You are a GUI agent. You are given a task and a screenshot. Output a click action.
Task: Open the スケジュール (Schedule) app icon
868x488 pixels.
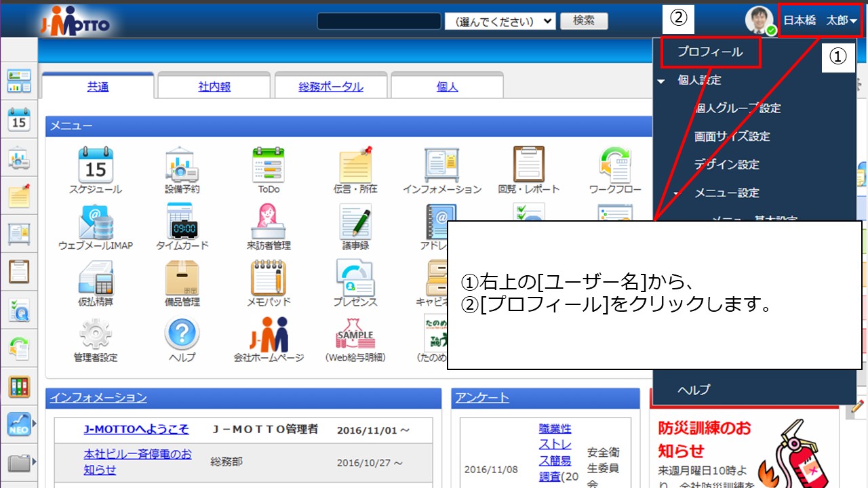click(95, 166)
